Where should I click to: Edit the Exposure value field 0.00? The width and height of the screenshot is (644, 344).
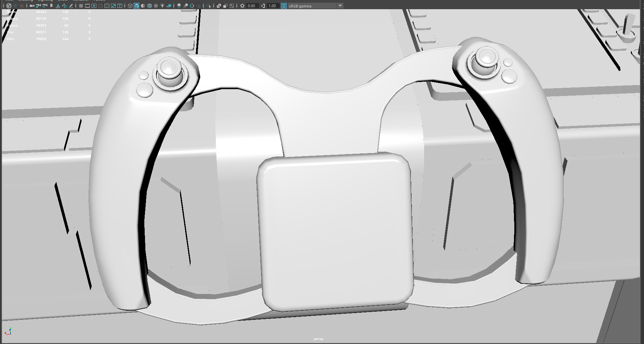click(253, 6)
